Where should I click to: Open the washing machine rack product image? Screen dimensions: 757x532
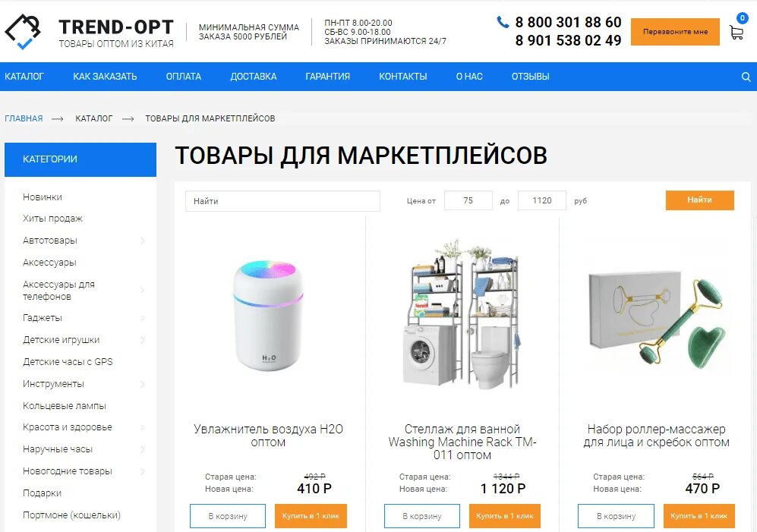coord(462,313)
